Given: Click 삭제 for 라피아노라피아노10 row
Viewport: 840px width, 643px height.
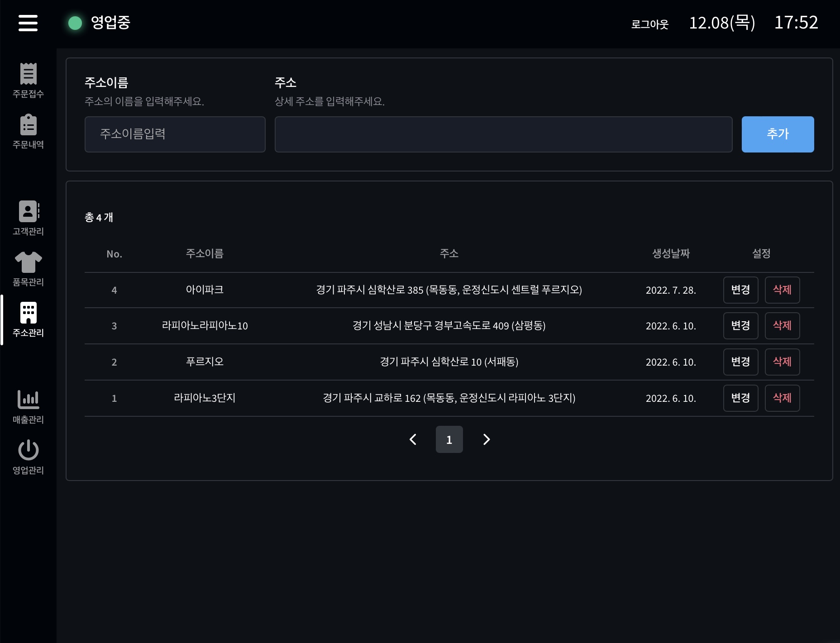Looking at the screenshot, I should [782, 326].
